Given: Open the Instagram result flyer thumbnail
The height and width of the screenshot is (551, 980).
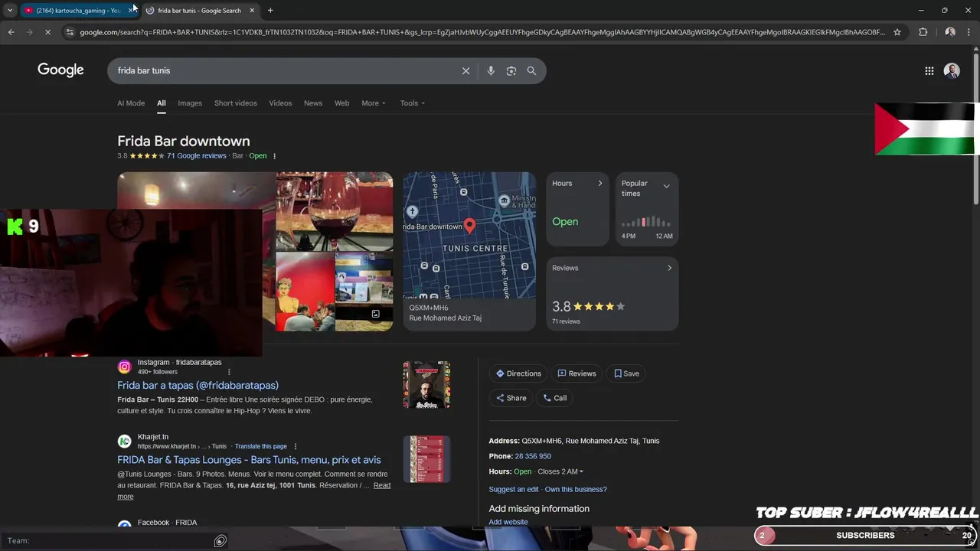Looking at the screenshot, I should 426,385.
